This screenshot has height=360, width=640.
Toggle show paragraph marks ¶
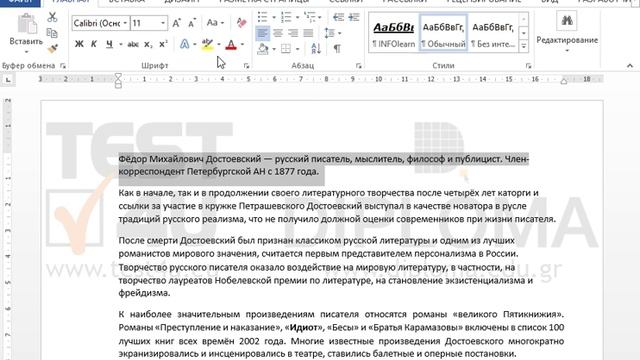click(337, 49)
